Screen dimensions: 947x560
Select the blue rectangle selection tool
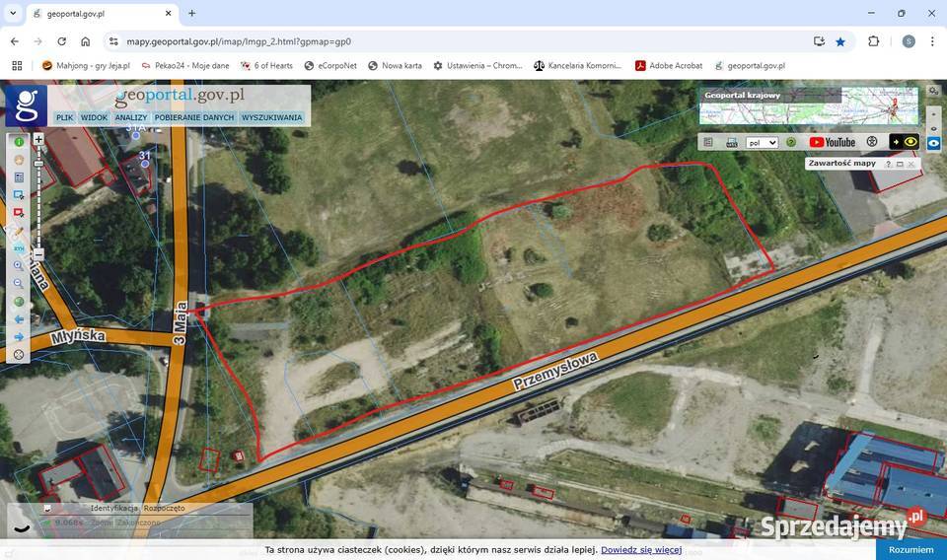[x=19, y=195]
